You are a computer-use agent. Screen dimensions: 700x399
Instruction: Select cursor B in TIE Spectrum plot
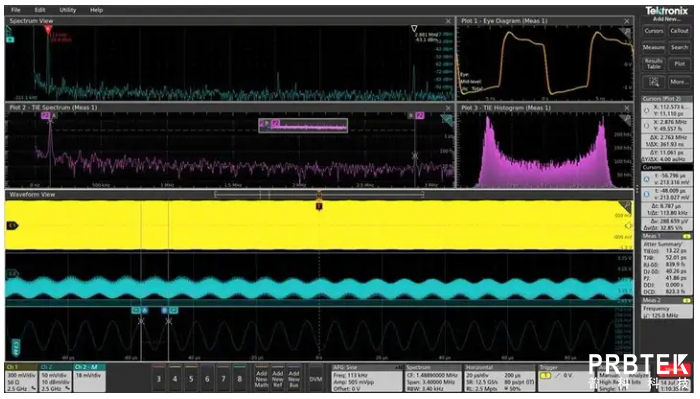tap(411, 116)
